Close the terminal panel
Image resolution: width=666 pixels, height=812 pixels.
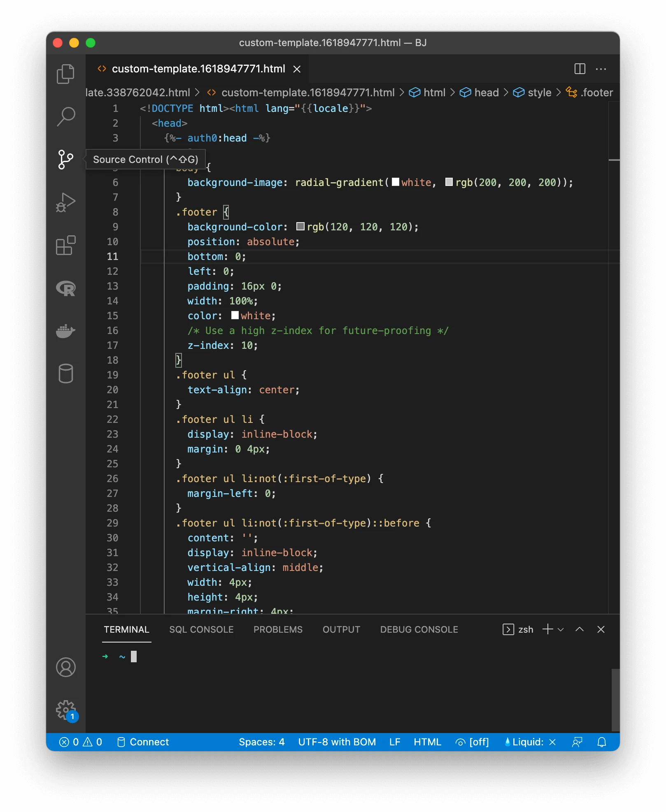tap(601, 629)
